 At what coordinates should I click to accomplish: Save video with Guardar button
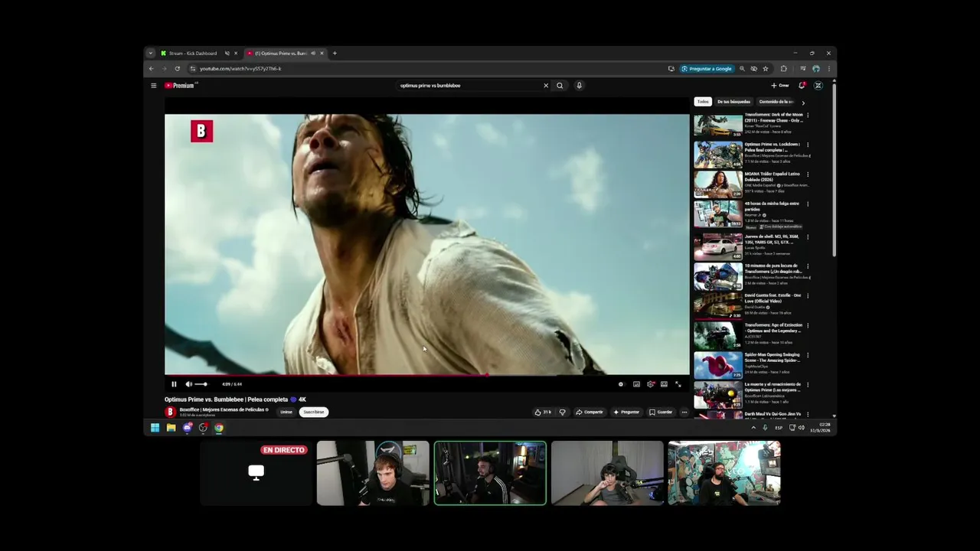pos(661,412)
